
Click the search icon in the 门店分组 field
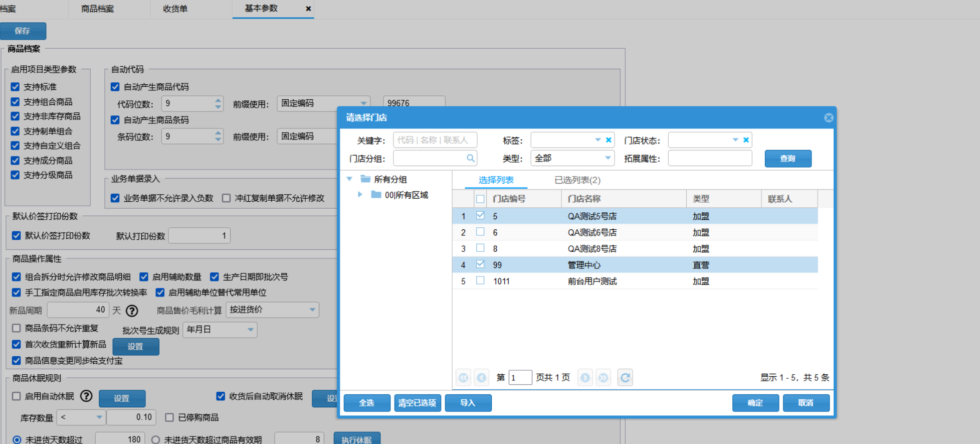coord(470,159)
